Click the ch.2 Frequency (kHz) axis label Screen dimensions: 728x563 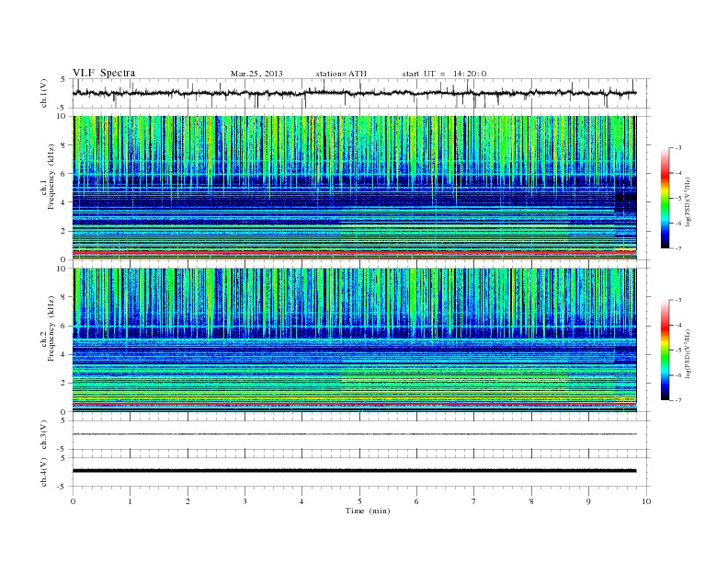click(48, 328)
